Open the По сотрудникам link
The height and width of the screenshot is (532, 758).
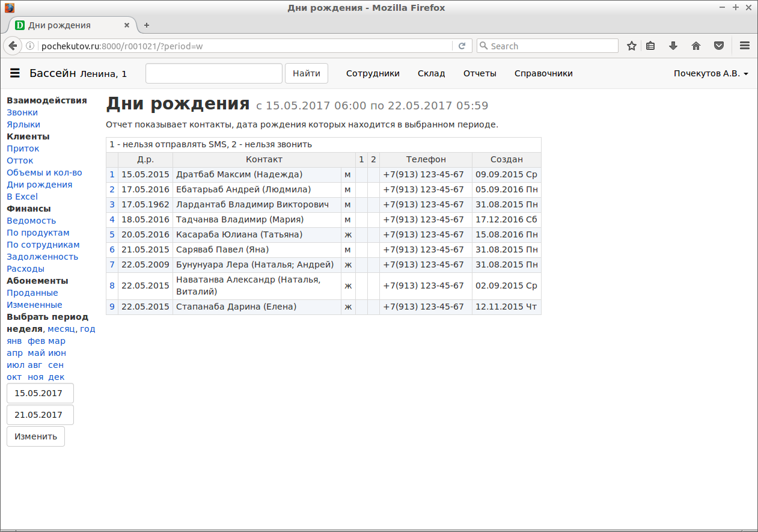click(43, 245)
